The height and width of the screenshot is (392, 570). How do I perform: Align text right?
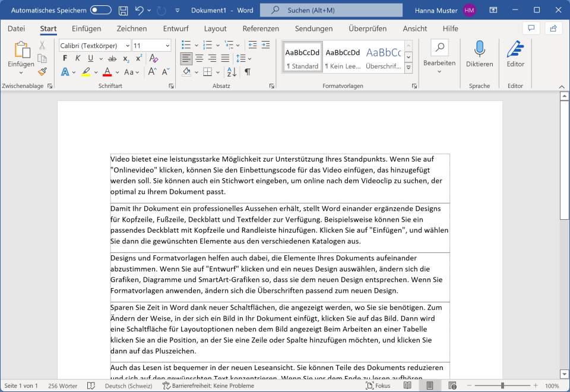tap(213, 58)
